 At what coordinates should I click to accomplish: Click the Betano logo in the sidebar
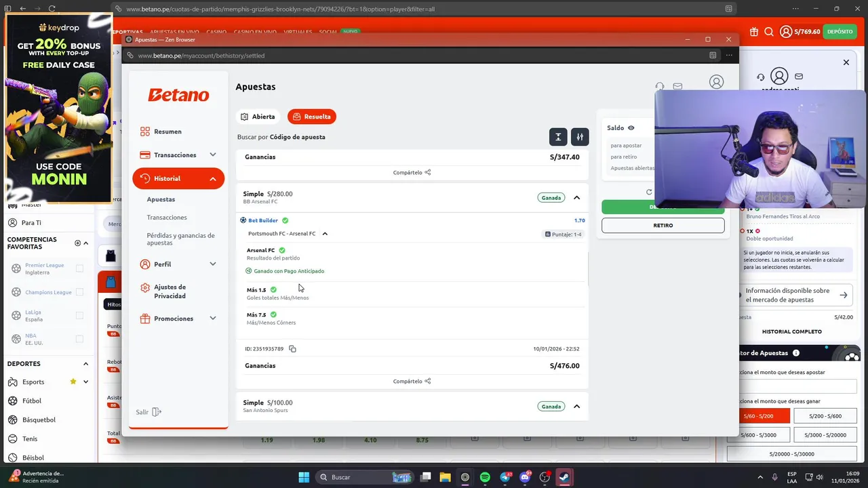click(x=178, y=96)
